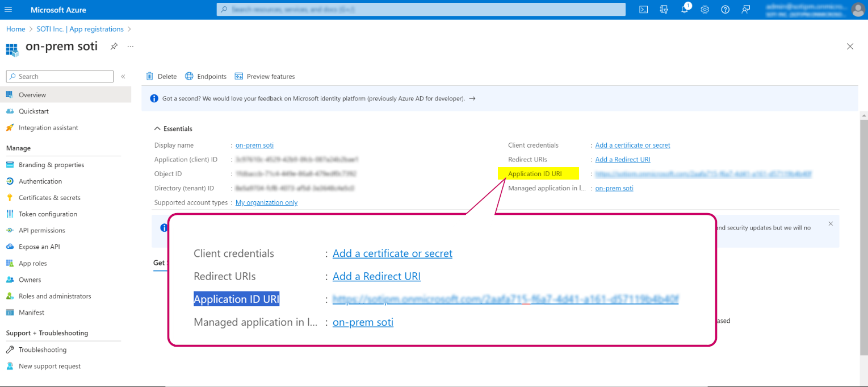Click the Endpoints toolbar button
Viewport: 868px width, 387px height.
(206, 76)
